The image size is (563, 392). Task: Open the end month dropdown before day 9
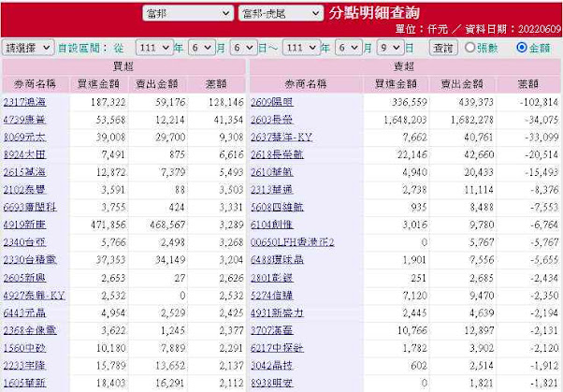point(348,48)
